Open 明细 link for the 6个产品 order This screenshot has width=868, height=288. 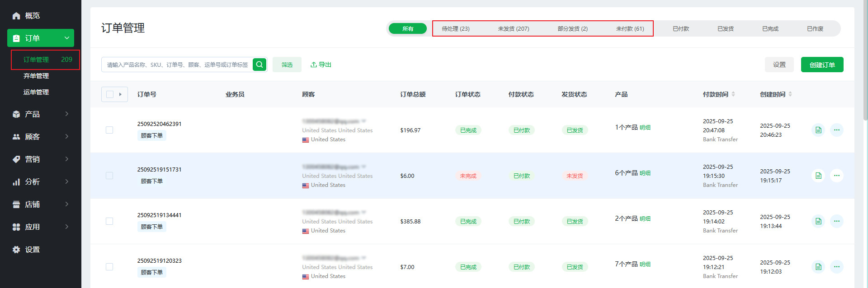coord(645,173)
